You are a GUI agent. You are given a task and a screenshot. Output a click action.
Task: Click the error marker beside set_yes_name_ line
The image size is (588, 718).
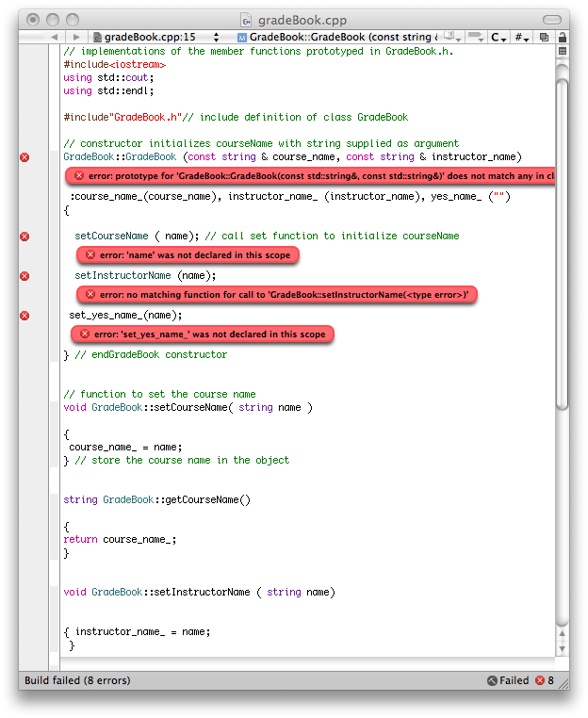tap(24, 316)
